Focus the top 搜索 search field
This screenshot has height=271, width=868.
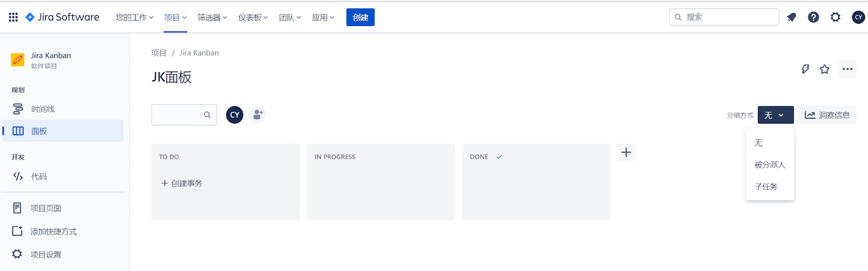[724, 17]
